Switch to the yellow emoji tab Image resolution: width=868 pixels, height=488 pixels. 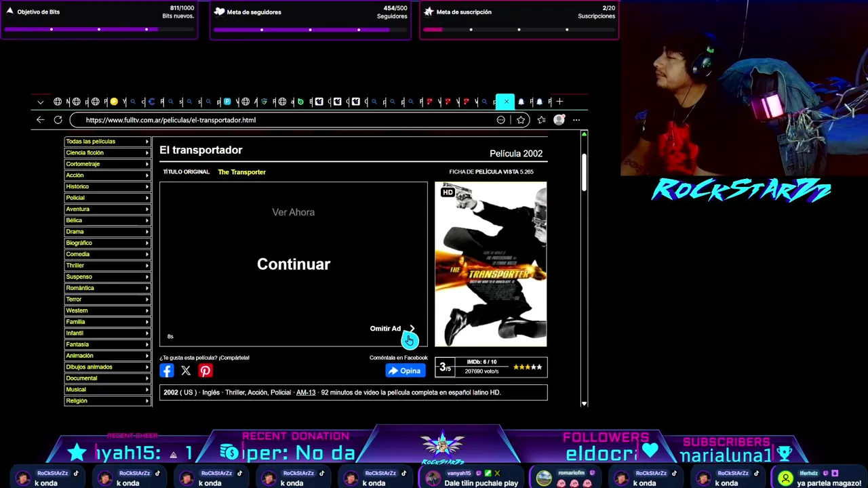coord(114,102)
